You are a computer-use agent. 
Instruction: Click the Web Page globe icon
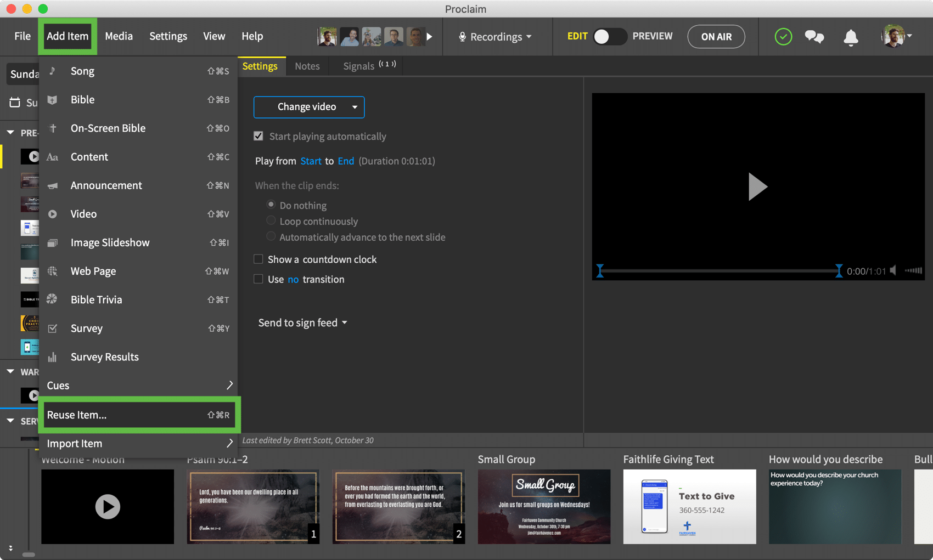point(52,271)
